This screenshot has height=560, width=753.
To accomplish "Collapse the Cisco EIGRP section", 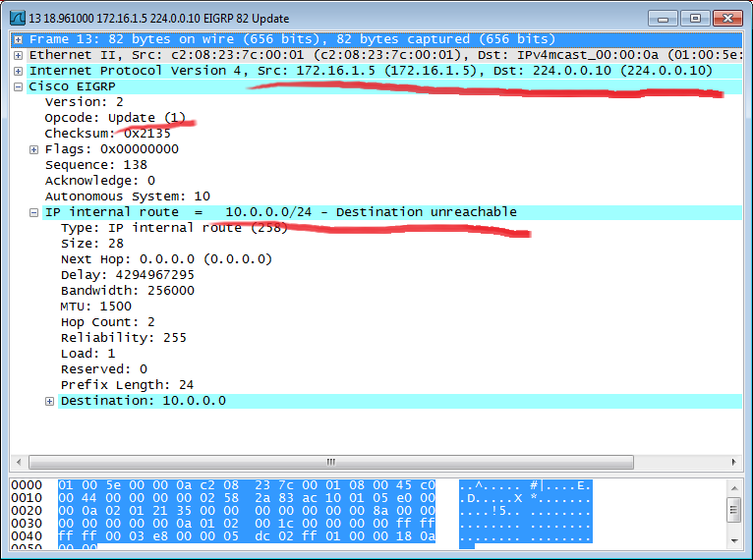I will tap(19, 87).
